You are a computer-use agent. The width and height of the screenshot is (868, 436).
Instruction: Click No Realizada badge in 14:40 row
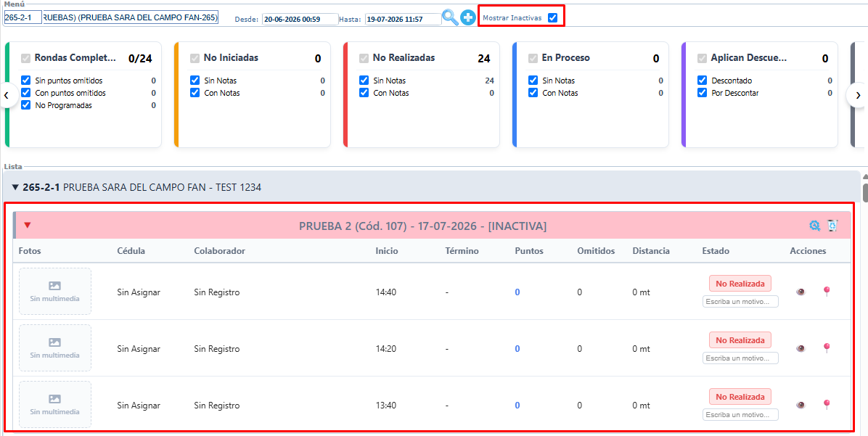[x=740, y=284]
